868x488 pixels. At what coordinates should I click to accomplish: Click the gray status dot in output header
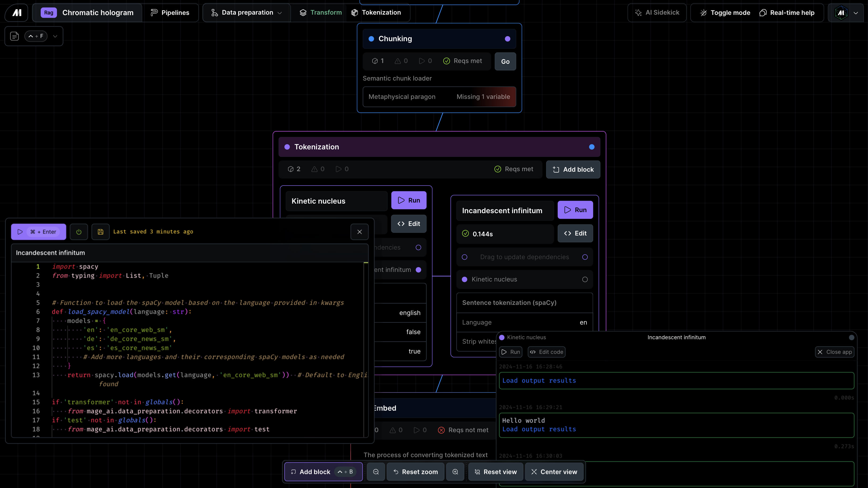point(852,338)
